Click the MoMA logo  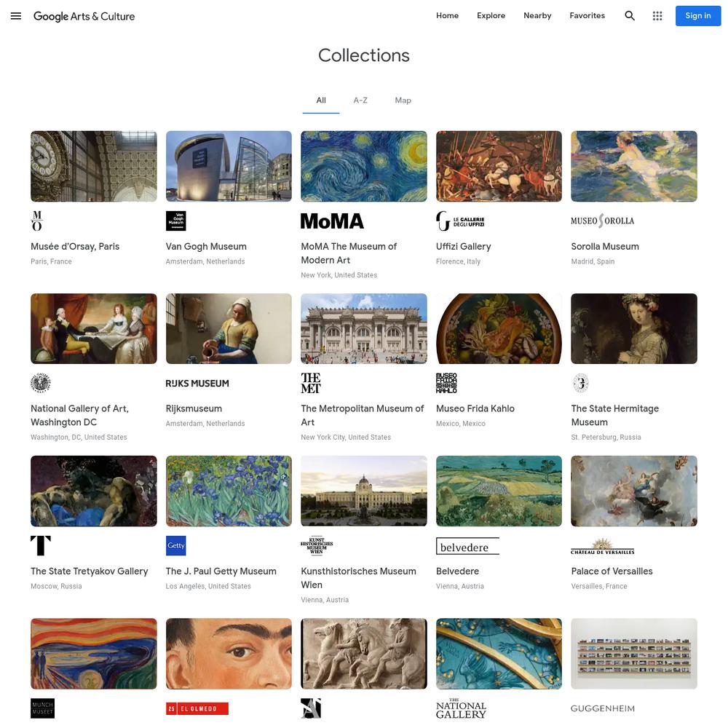pyautogui.click(x=332, y=221)
